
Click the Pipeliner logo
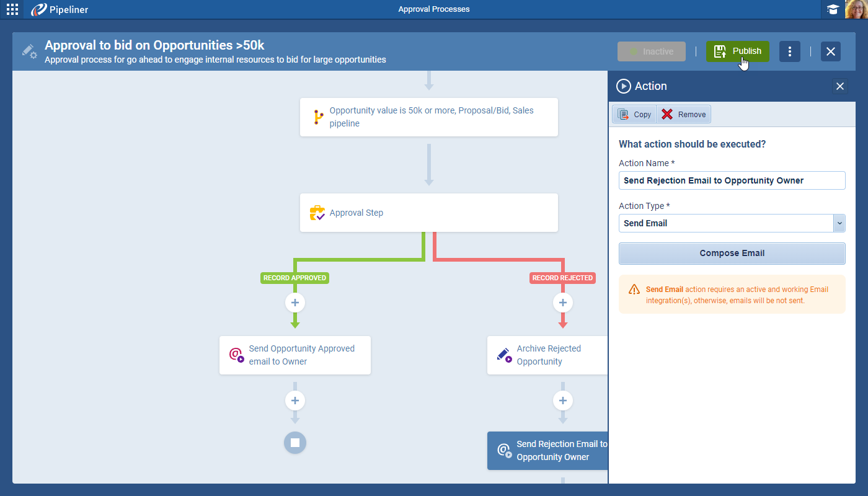coord(60,9)
